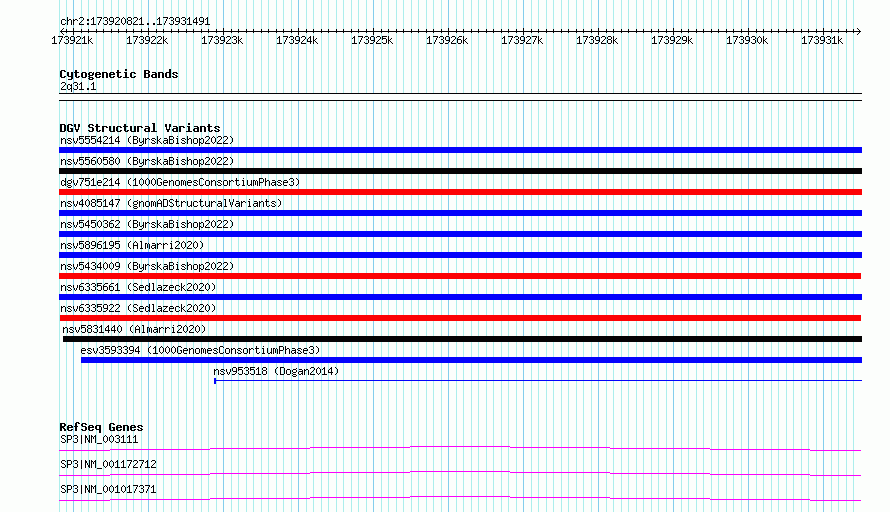This screenshot has height=512, width=890.
Task: Click the 173928k ruler position
Action: (597, 40)
